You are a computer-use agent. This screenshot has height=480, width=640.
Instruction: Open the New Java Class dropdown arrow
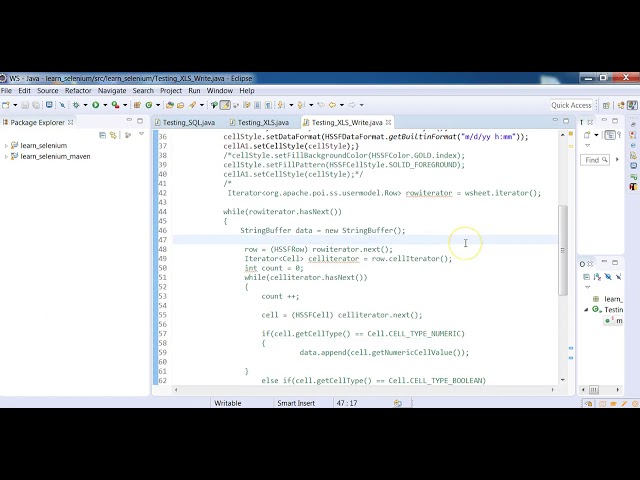pyautogui.click(x=158, y=105)
